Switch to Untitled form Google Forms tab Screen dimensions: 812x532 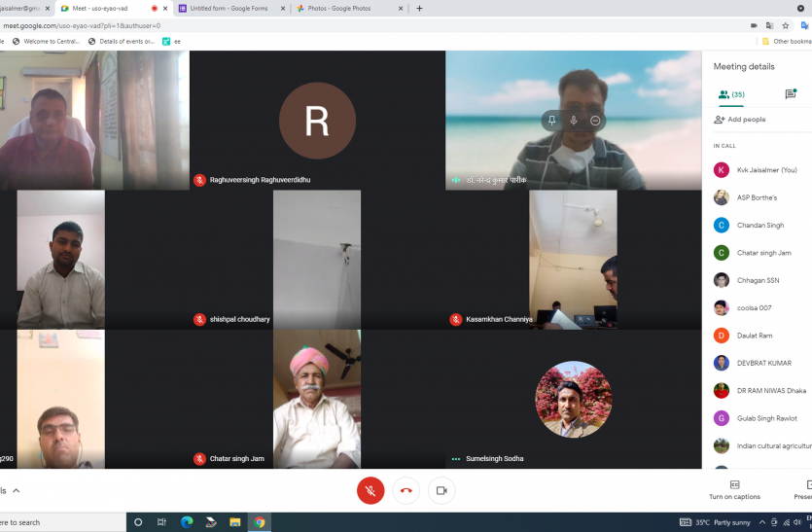(x=229, y=9)
